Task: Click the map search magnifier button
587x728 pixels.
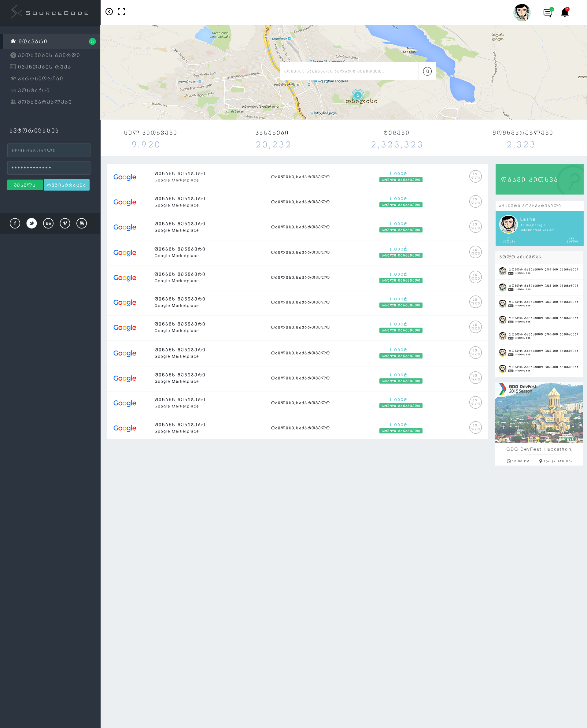Action: pos(427,71)
